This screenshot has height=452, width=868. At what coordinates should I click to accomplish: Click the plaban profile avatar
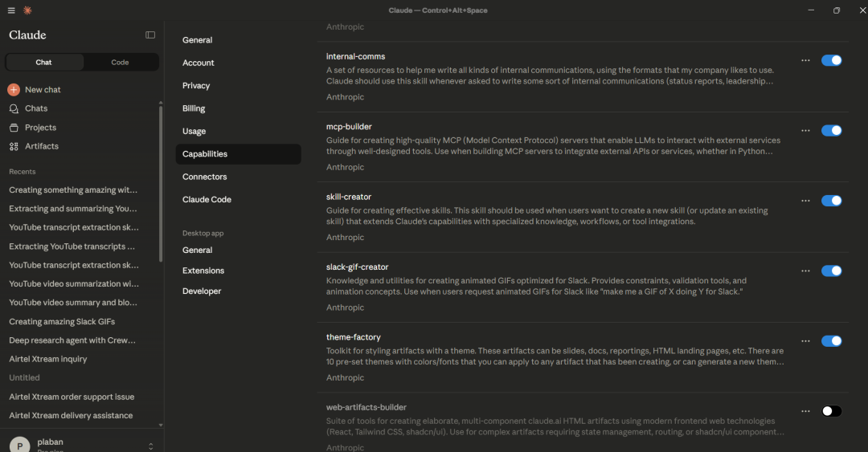pyautogui.click(x=19, y=444)
